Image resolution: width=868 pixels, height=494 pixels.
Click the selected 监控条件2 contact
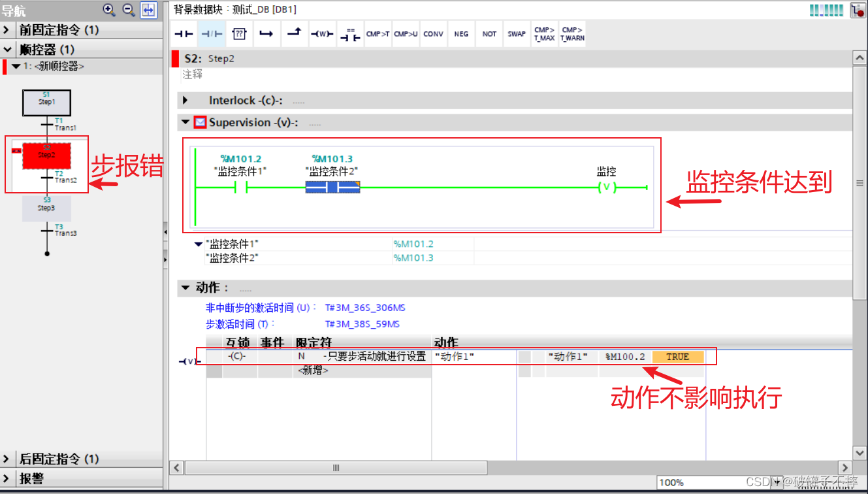pyautogui.click(x=332, y=188)
